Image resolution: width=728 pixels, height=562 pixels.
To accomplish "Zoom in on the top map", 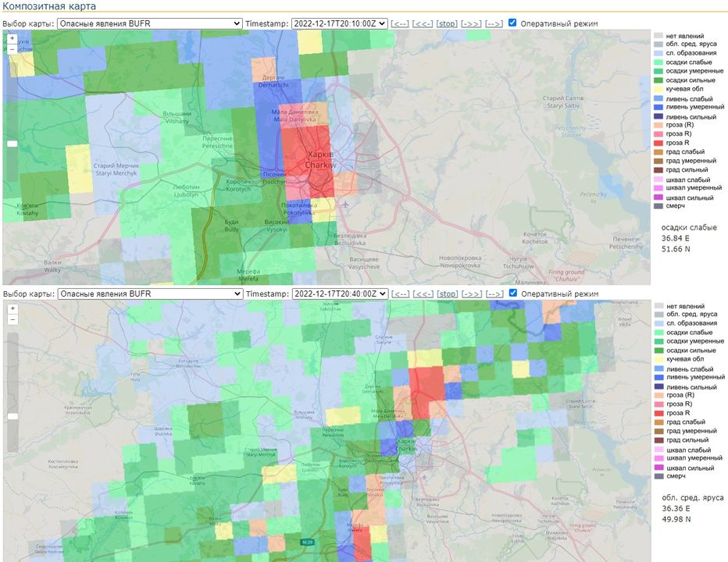I will pyautogui.click(x=12, y=38).
